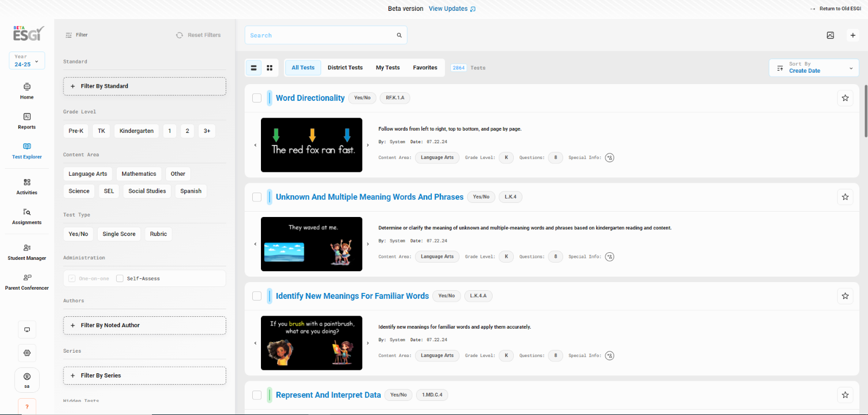
Task: Click the ESGI beta logo
Action: [x=28, y=34]
